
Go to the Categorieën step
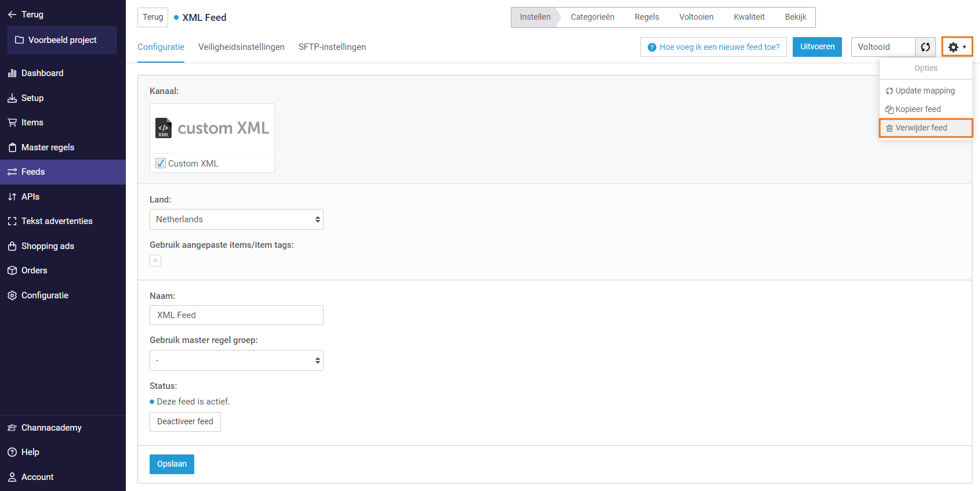592,17
